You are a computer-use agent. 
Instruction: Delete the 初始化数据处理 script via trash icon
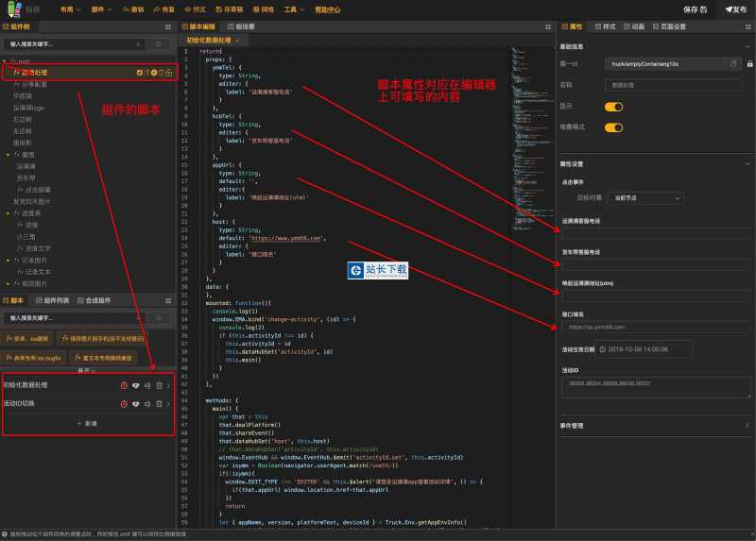[x=159, y=385]
